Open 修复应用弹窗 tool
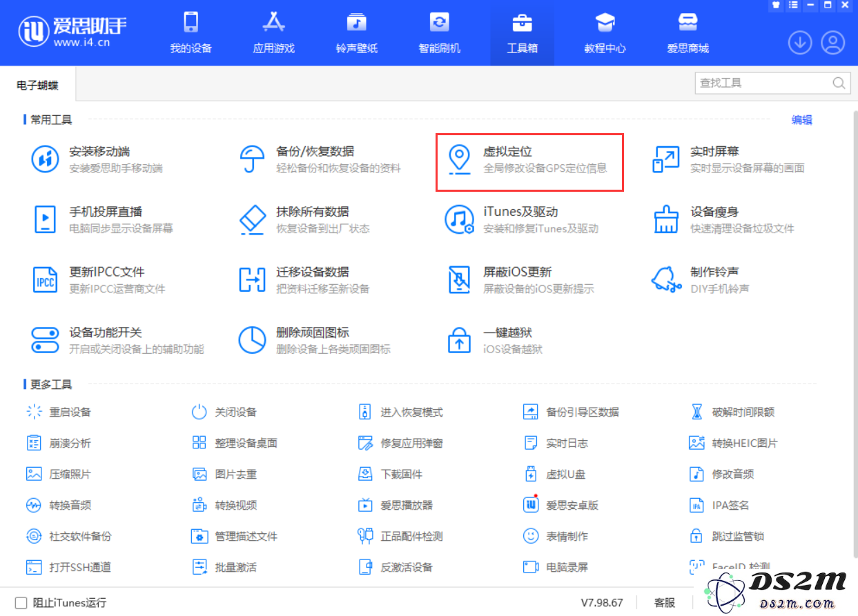The image size is (858, 616). tap(400, 443)
